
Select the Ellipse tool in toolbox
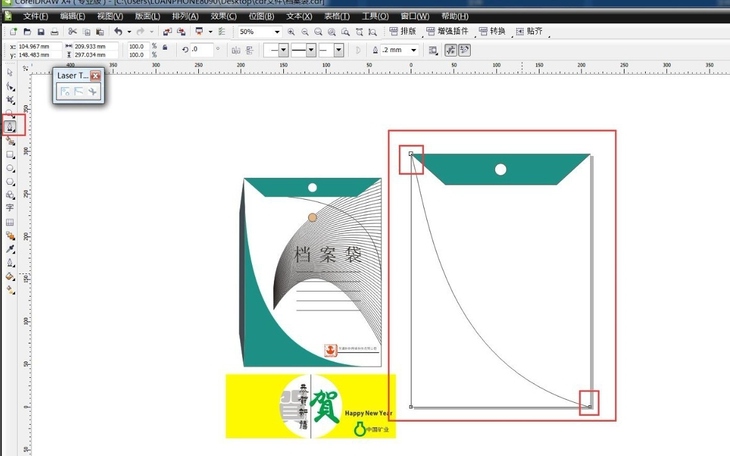(10, 169)
